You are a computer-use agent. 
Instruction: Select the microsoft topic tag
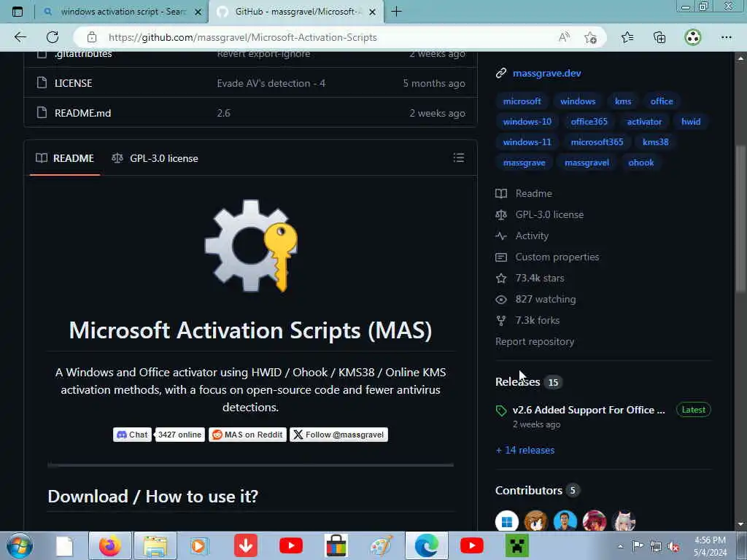(522, 101)
